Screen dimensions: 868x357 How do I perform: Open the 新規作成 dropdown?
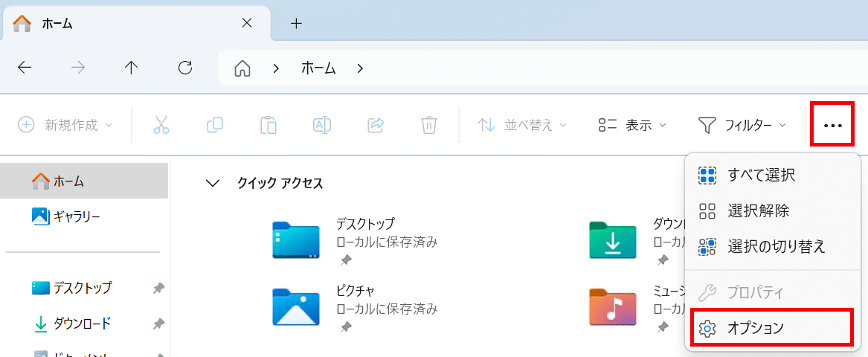[x=65, y=125]
